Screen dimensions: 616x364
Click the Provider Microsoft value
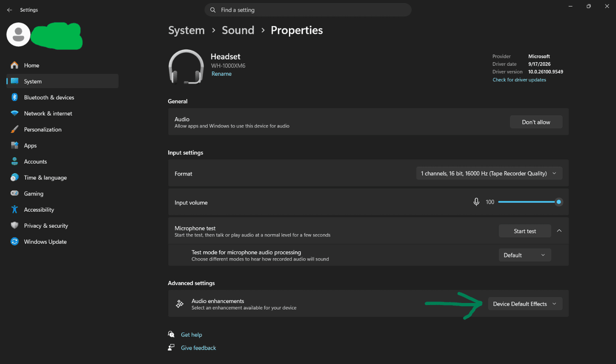(x=539, y=56)
